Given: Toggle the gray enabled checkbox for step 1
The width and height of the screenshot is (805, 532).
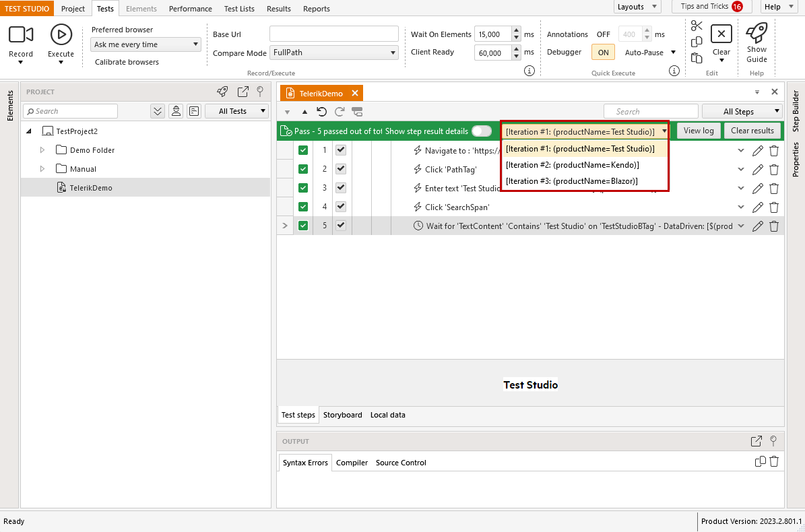Looking at the screenshot, I should 341,149.
